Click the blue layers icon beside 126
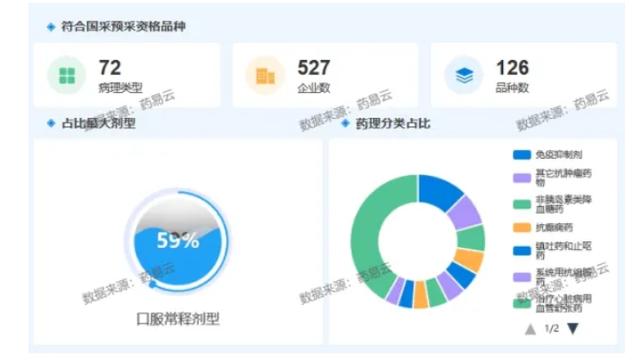The image size is (644, 361). pos(464,75)
